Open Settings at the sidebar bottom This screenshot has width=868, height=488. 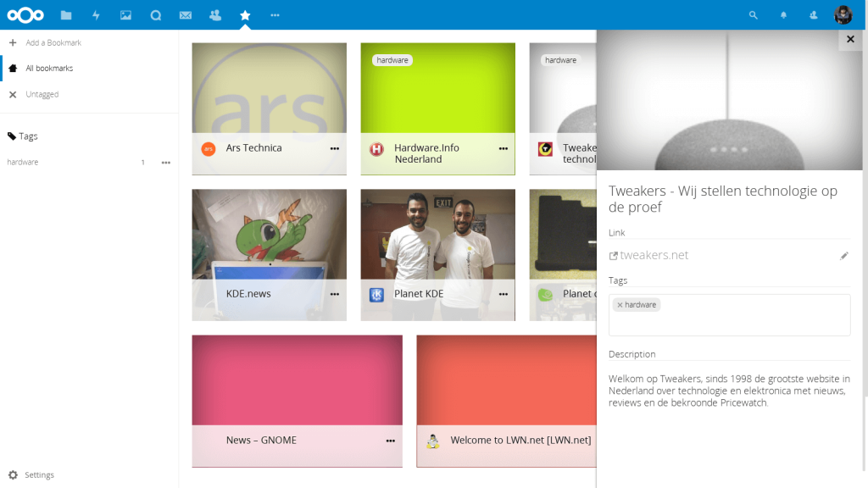(x=39, y=475)
